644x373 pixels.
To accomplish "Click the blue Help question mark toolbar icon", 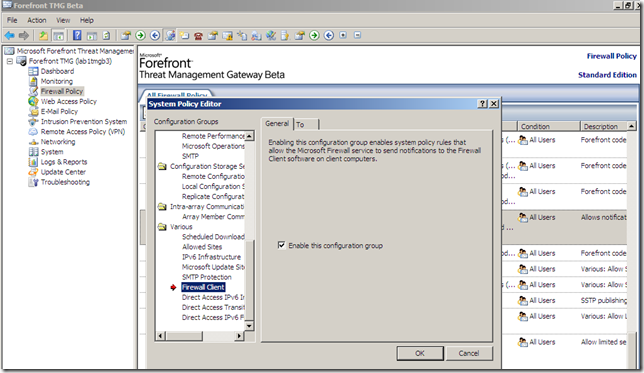I will (77, 35).
